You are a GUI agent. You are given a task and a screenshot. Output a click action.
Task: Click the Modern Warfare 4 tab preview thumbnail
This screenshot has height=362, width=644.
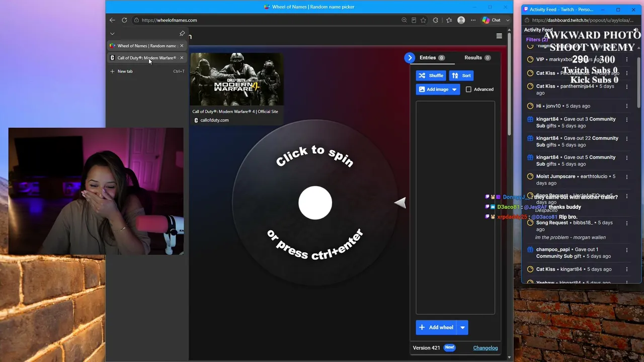236,79
